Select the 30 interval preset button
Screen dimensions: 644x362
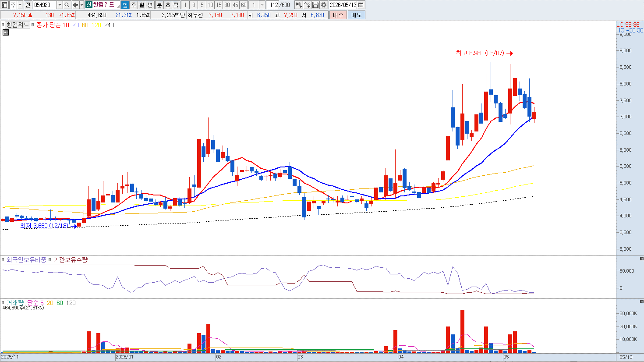coord(227,5)
